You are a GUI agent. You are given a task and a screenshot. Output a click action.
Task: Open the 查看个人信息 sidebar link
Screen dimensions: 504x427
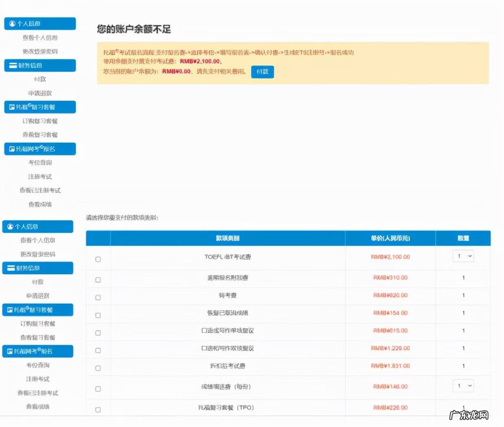(x=39, y=38)
